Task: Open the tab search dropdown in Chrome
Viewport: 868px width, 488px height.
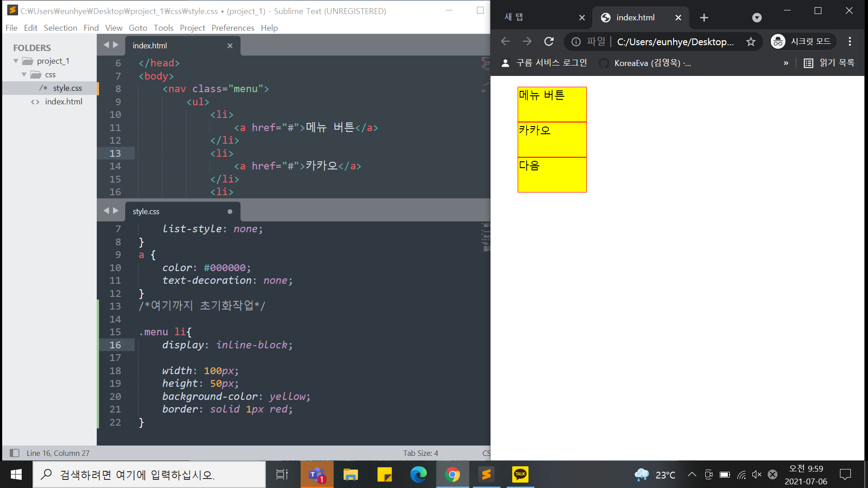Action: 757,18
